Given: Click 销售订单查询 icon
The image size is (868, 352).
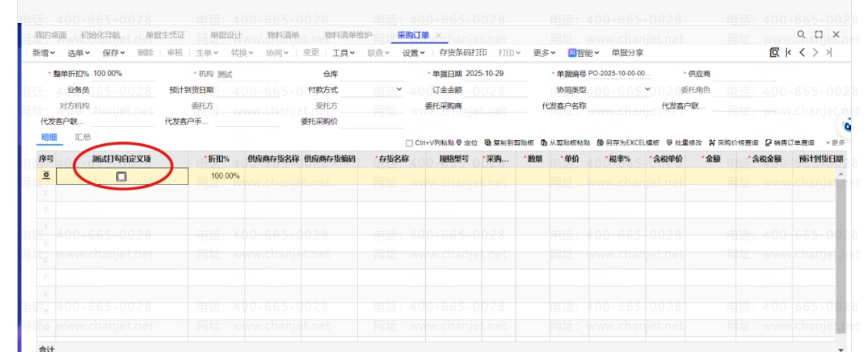Looking at the screenshot, I should (768, 143).
